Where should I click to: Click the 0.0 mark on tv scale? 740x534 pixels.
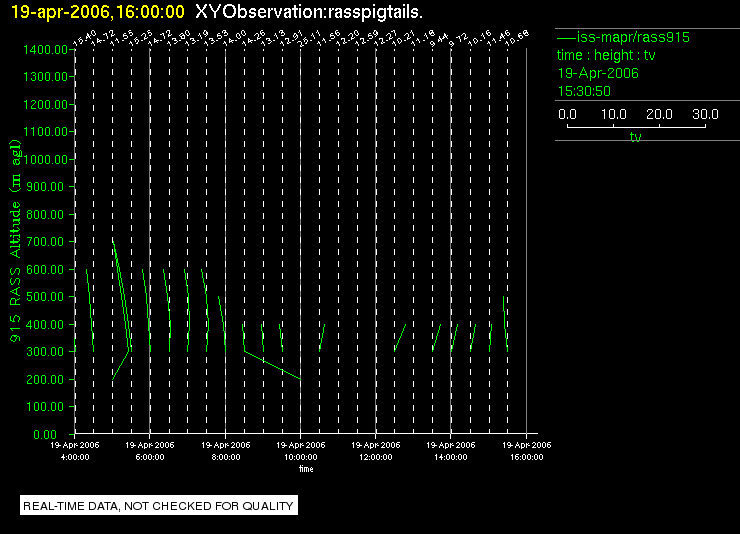pyautogui.click(x=567, y=114)
